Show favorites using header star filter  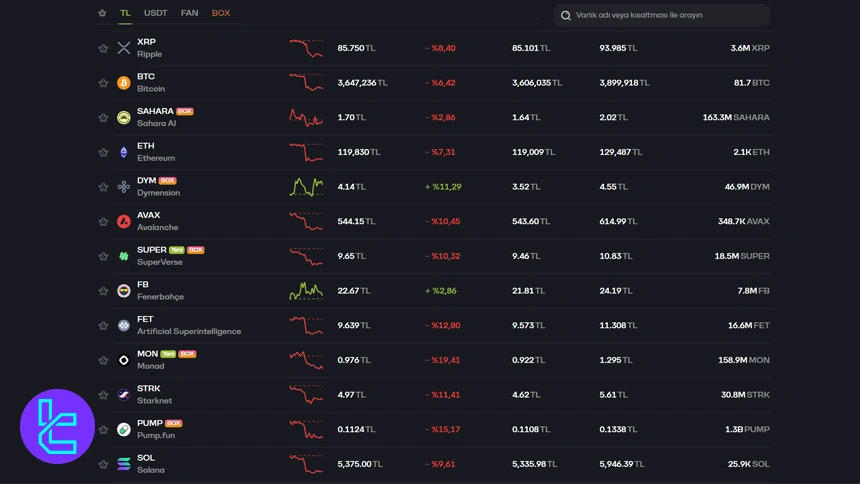[102, 13]
